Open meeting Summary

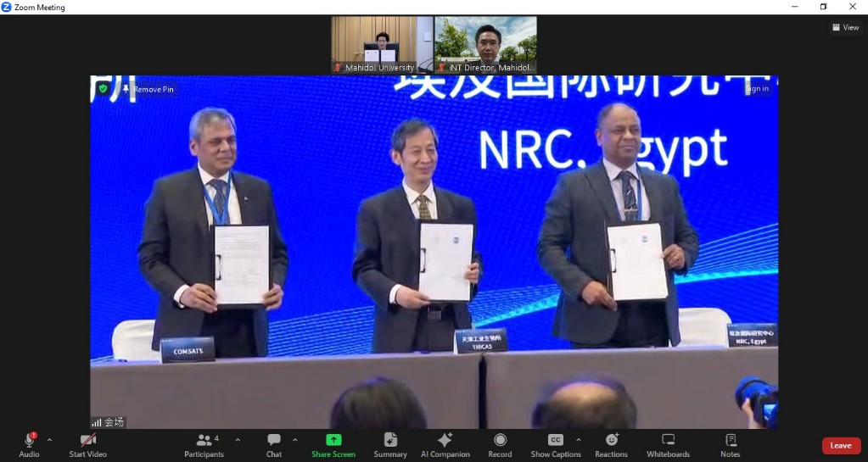click(390, 445)
